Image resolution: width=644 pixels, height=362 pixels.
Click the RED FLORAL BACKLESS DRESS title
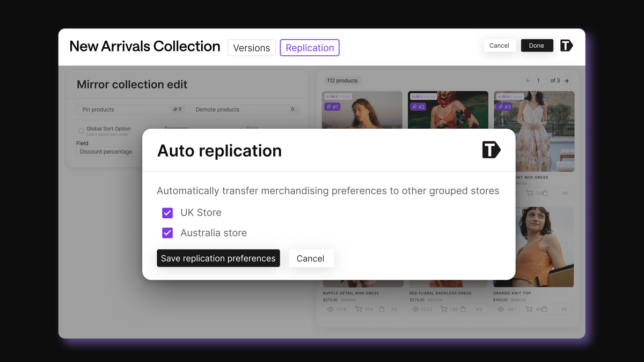point(441,293)
